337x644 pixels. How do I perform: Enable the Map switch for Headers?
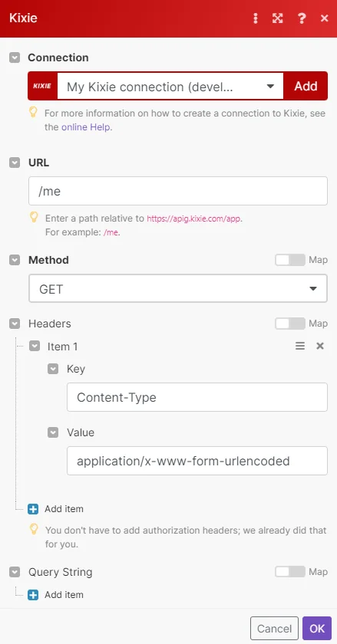pyautogui.click(x=290, y=324)
